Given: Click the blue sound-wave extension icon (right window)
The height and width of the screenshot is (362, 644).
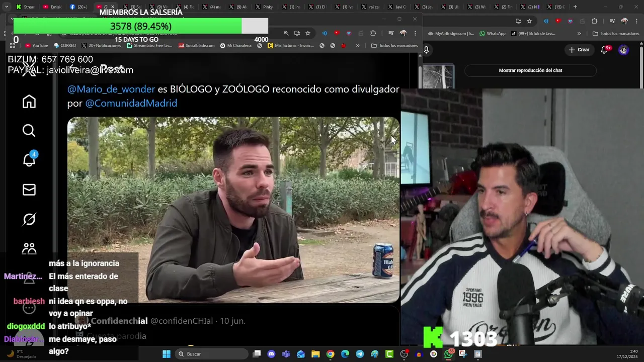Looking at the screenshot, I should pos(545,21).
